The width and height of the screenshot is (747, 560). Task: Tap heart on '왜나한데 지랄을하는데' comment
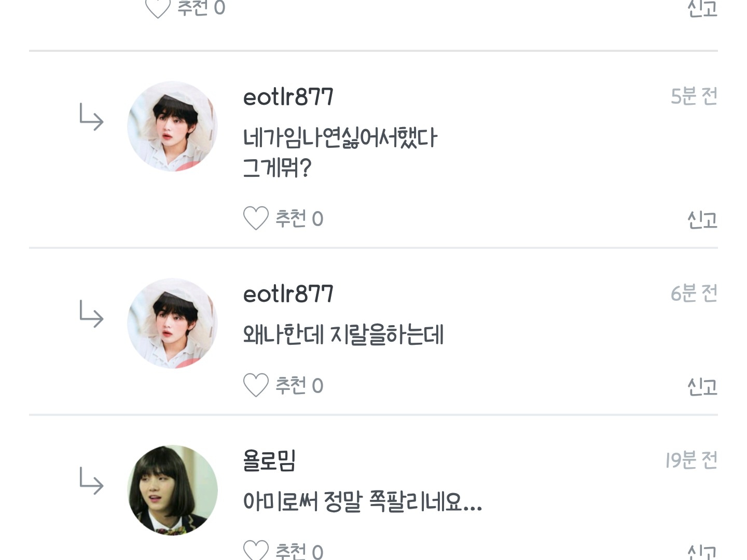click(x=256, y=385)
